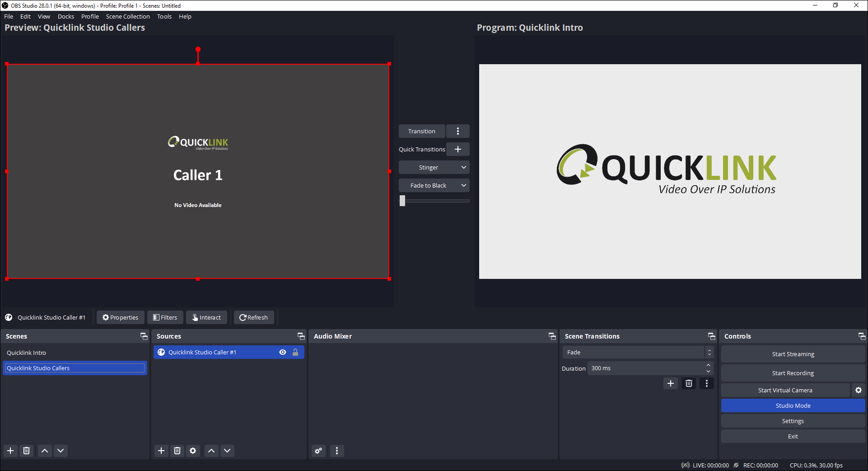868x471 pixels.
Task: Open advanced audio properties gear icon
Action: 319,451
